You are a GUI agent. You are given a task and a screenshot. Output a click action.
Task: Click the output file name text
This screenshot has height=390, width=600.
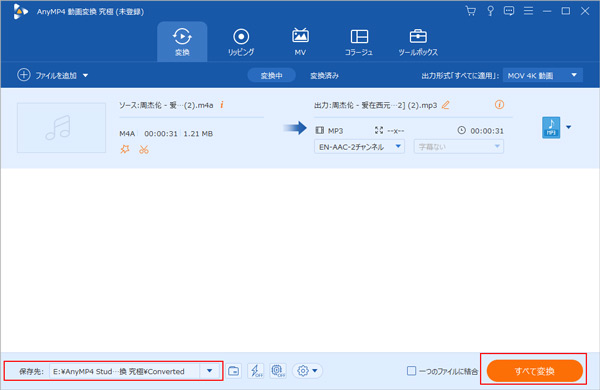click(x=375, y=105)
